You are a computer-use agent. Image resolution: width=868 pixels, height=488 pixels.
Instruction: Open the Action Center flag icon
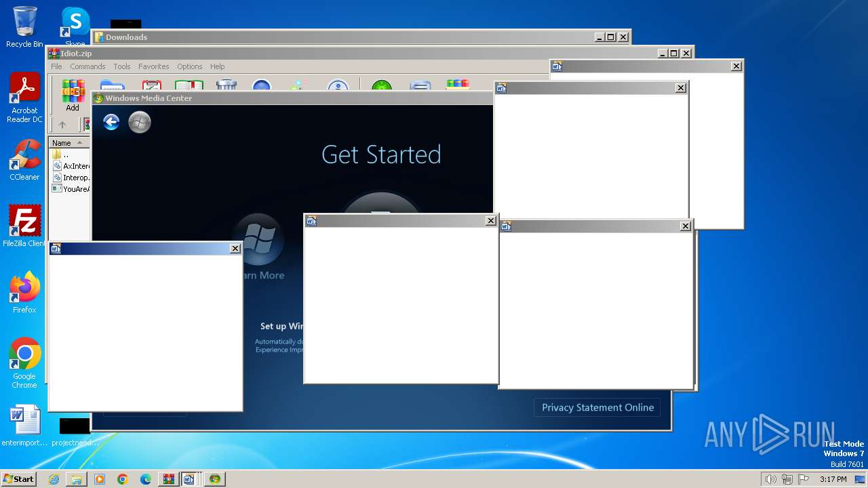(804, 479)
